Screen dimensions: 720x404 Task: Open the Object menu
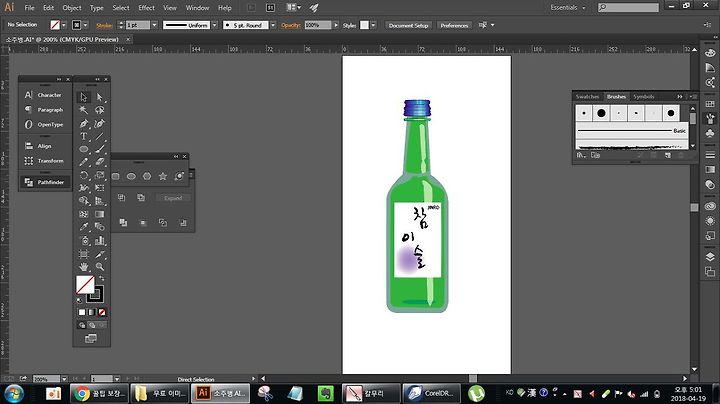coord(72,8)
